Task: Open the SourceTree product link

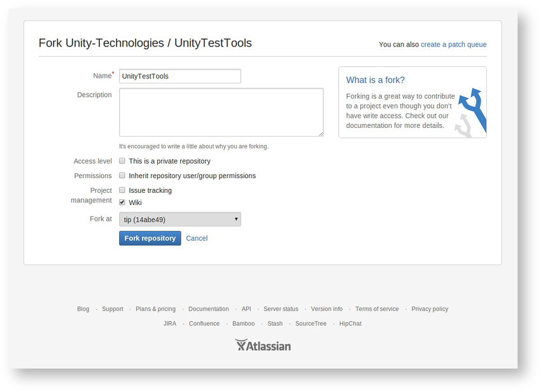Action: coord(311,324)
